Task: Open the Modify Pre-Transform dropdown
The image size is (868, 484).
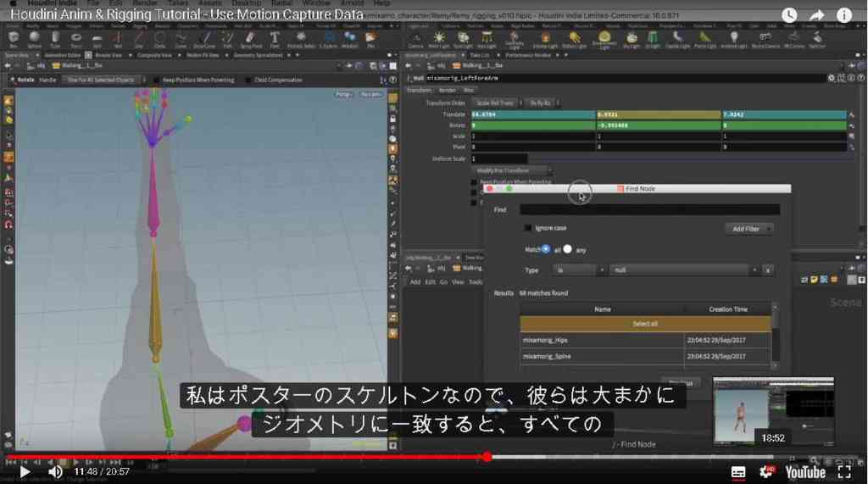Action: (x=512, y=170)
